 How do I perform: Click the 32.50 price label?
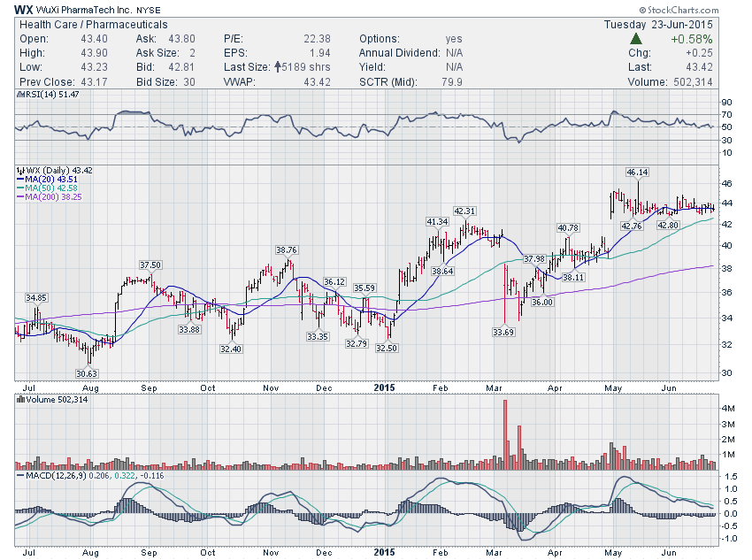387,348
